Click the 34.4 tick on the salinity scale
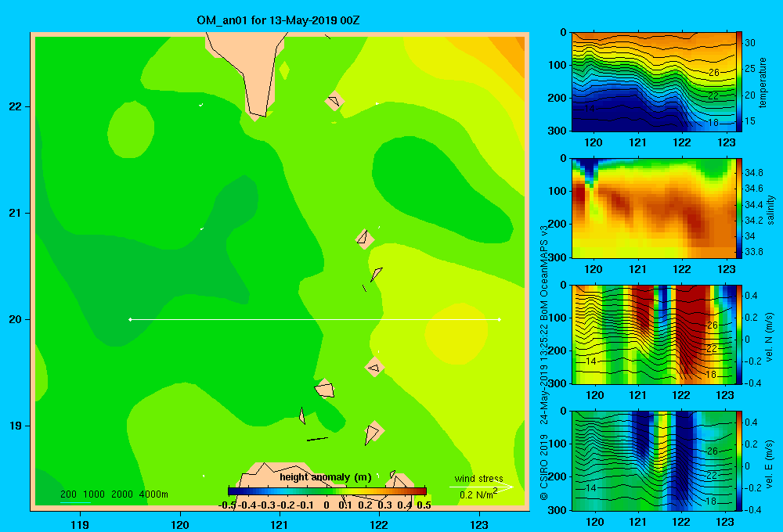The image size is (783, 532). pyautogui.click(x=753, y=205)
